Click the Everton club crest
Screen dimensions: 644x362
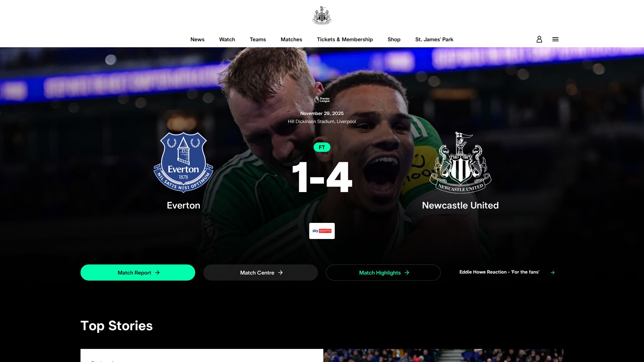pos(183,163)
